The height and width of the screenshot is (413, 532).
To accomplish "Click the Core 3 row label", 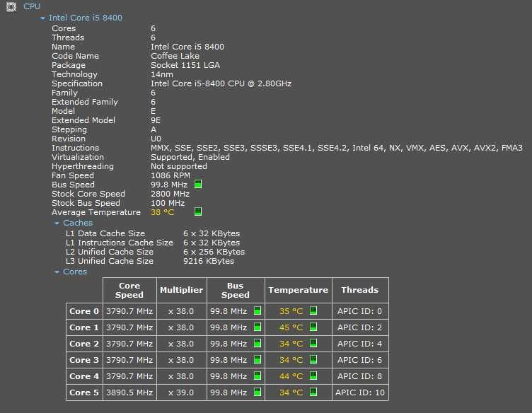I will [84, 360].
